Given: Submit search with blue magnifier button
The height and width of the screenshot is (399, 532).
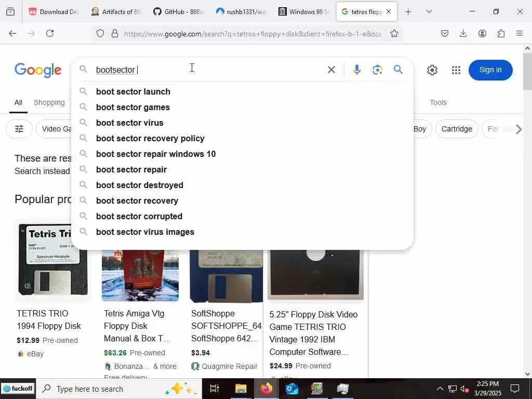Looking at the screenshot, I should 398,70.
